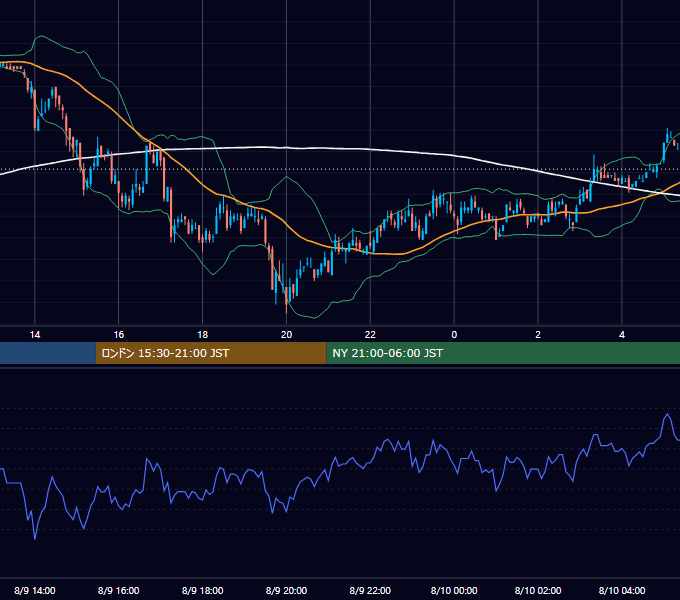Click the 16 hour label on time axis
Screen dimensions: 680x600
pyautogui.click(x=118, y=335)
